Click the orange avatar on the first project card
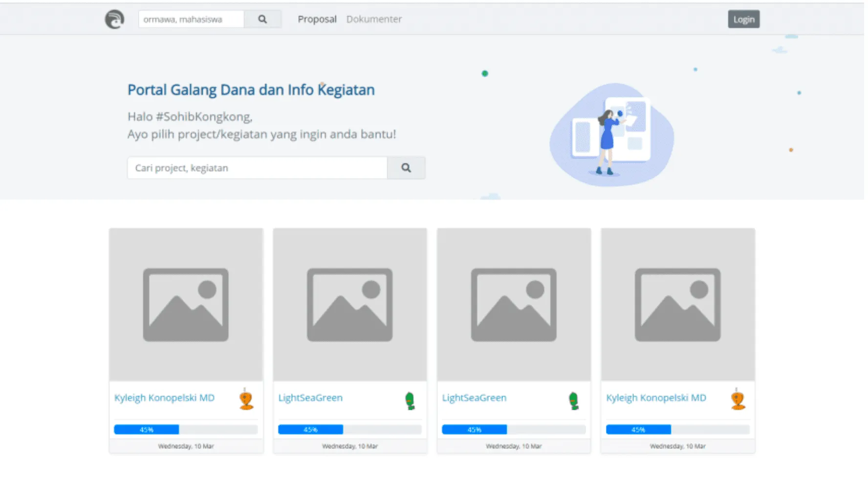Viewport: 868px width, 488px height. coord(246,399)
